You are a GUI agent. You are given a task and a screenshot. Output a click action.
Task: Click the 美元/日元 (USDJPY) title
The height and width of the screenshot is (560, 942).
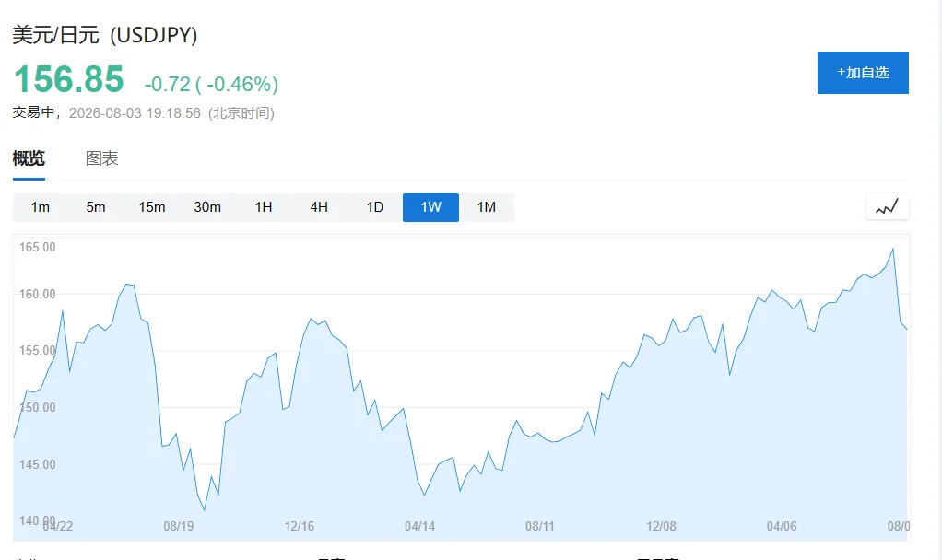[x=104, y=35]
